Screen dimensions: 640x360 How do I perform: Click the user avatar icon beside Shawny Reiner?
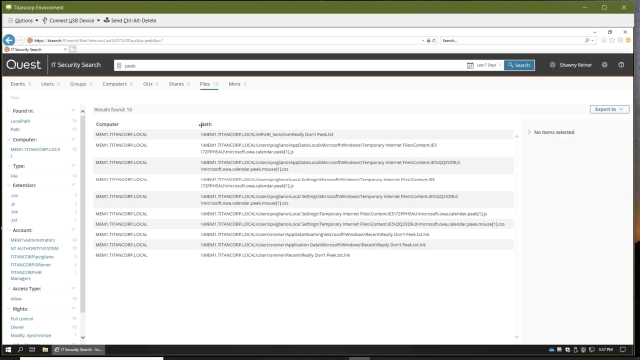click(x=553, y=65)
